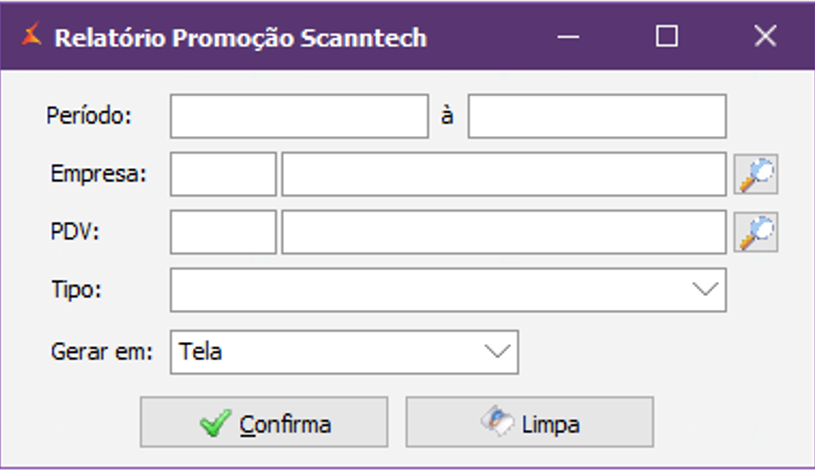Minimize the report dialog window
Image resolution: width=815 pixels, height=470 pixels.
[568, 37]
